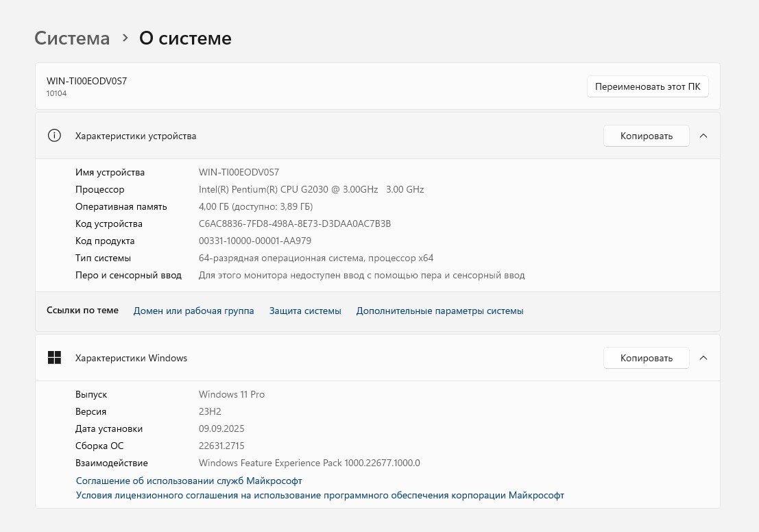
Task: Click the О системе breadcrumb title
Action: coord(185,38)
